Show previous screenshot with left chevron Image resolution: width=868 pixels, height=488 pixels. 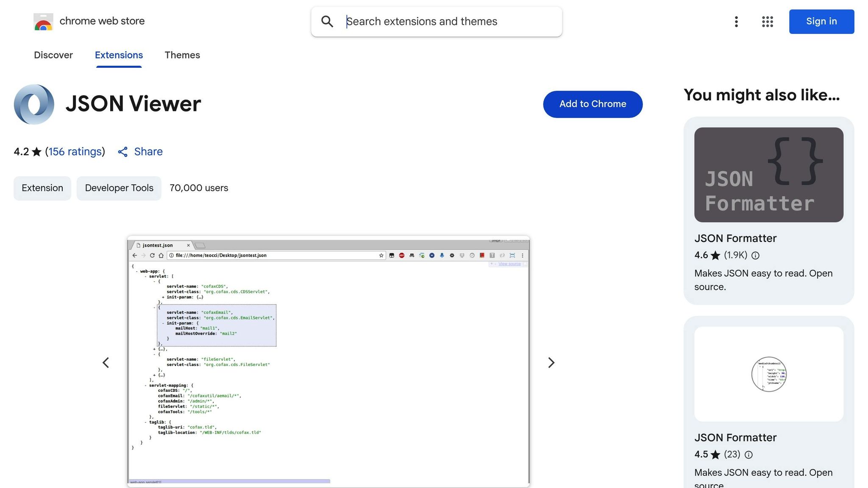106,363
